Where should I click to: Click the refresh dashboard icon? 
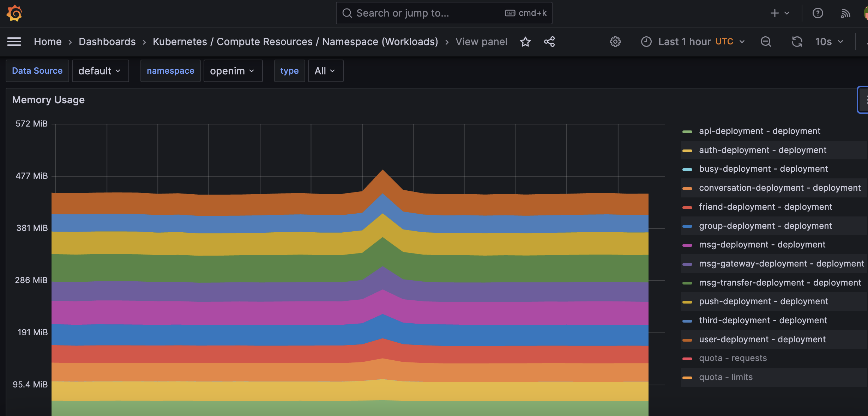pos(797,42)
